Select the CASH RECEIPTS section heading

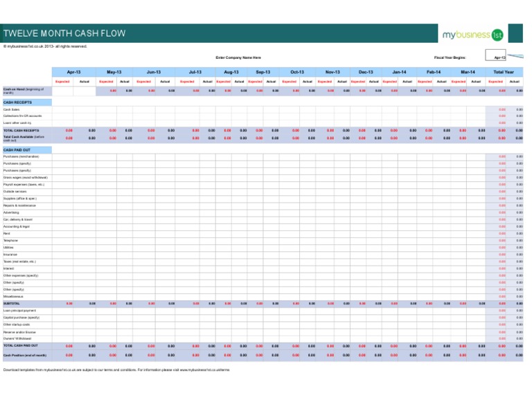click(27, 102)
